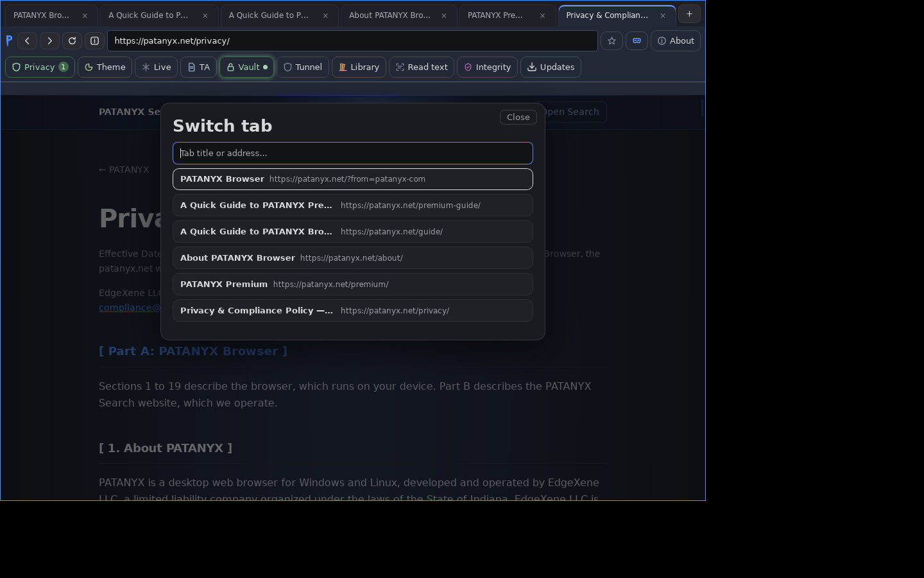This screenshot has height=578, width=924.
Task: Reload the current page
Action: click(72, 40)
